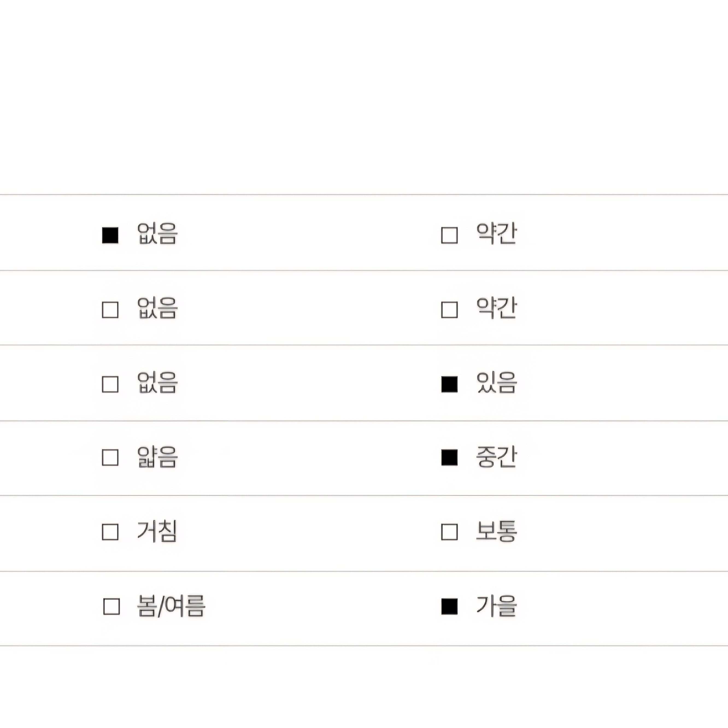Check 약간 box beside the filled 없음

click(449, 235)
